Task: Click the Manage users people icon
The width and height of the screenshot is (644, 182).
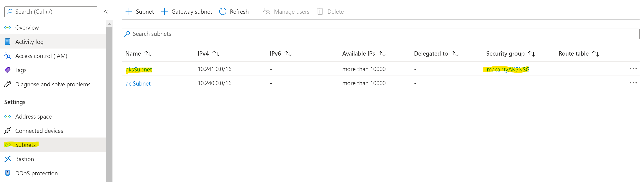Action: point(267,11)
